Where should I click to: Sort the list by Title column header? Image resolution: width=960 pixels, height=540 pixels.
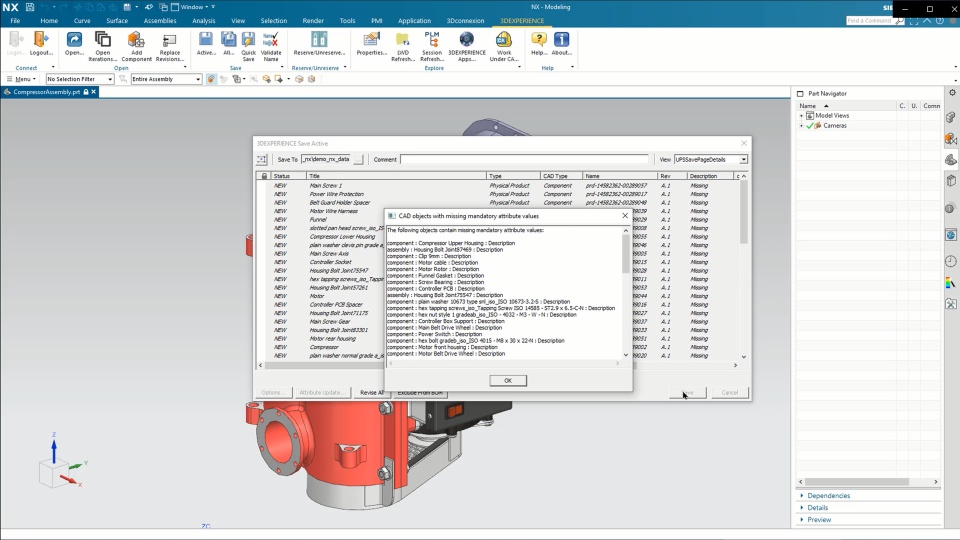[x=397, y=176]
